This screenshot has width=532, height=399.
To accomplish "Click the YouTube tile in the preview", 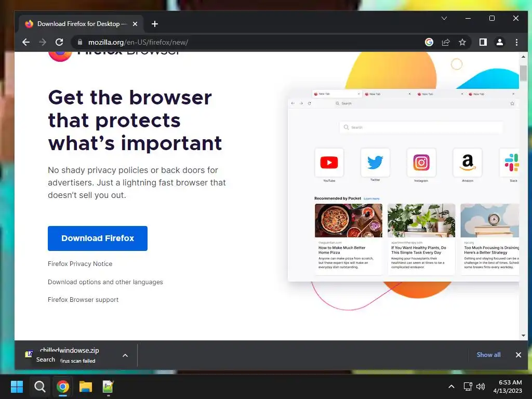I will tap(329, 163).
